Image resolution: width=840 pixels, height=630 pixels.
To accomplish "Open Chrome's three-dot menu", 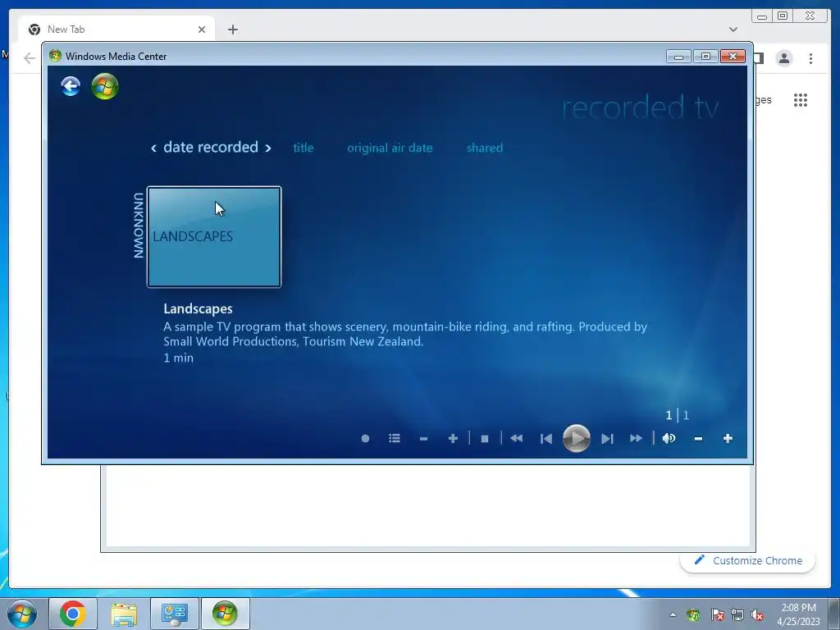I will point(810,58).
